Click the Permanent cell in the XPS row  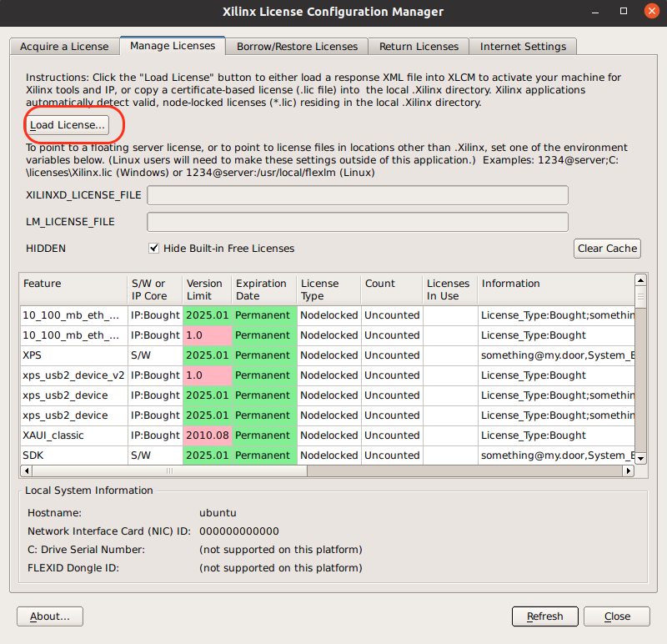[x=264, y=355]
